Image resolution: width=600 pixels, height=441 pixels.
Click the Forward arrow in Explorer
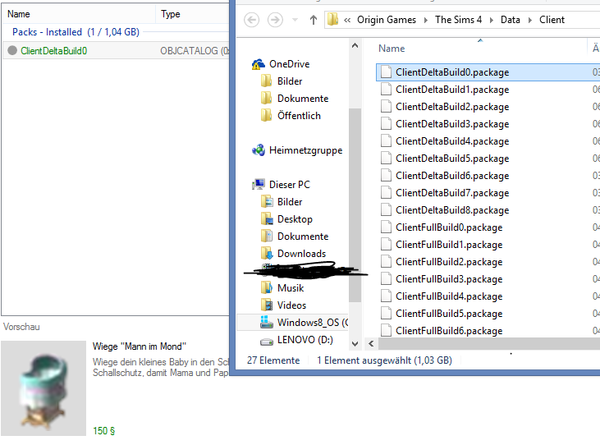point(275,20)
